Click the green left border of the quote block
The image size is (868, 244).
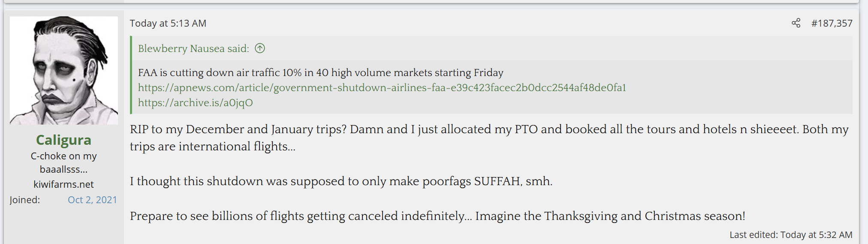coord(131,75)
